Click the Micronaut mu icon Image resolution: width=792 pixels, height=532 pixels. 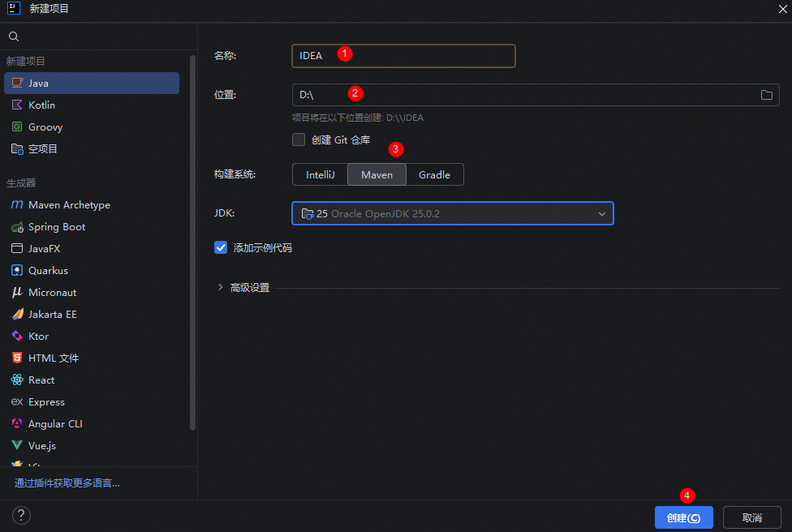(x=17, y=292)
